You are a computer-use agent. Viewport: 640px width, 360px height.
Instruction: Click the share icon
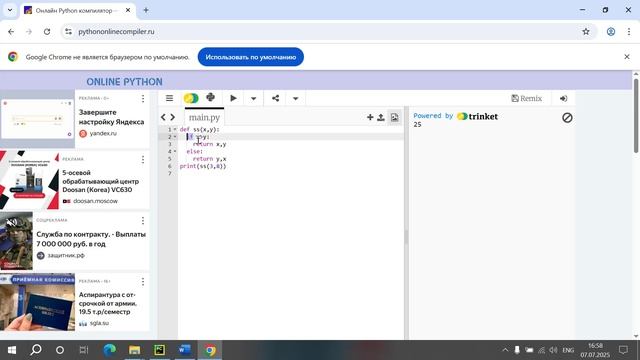point(276,98)
